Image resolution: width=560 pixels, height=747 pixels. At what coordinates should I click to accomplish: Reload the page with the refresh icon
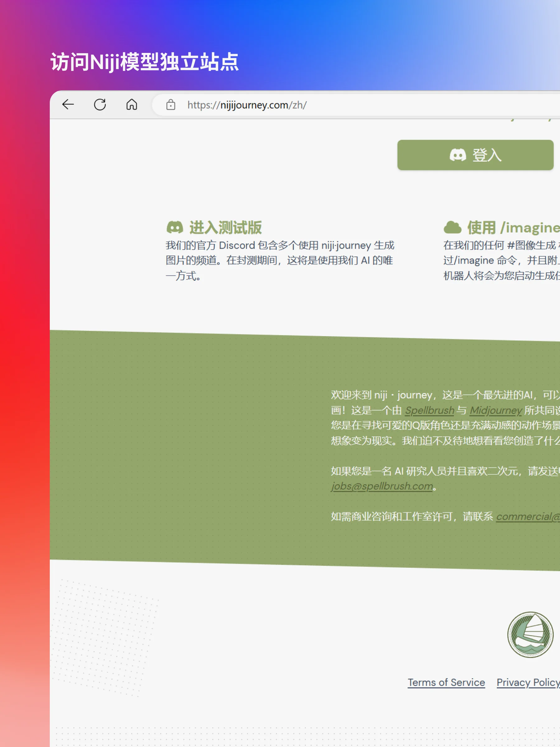tap(100, 105)
